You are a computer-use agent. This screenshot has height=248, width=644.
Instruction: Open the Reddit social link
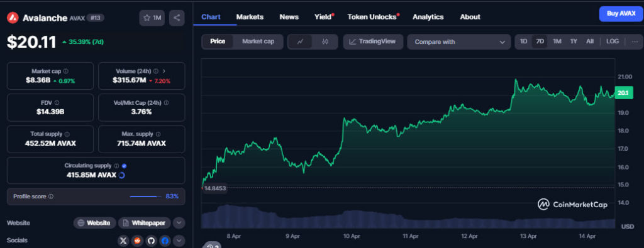point(137,240)
